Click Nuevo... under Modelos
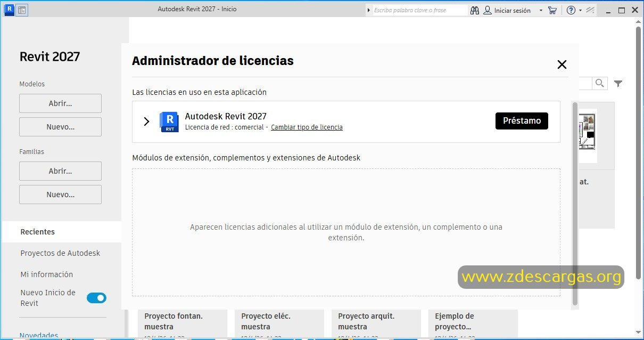This screenshot has height=340, width=644. click(60, 127)
